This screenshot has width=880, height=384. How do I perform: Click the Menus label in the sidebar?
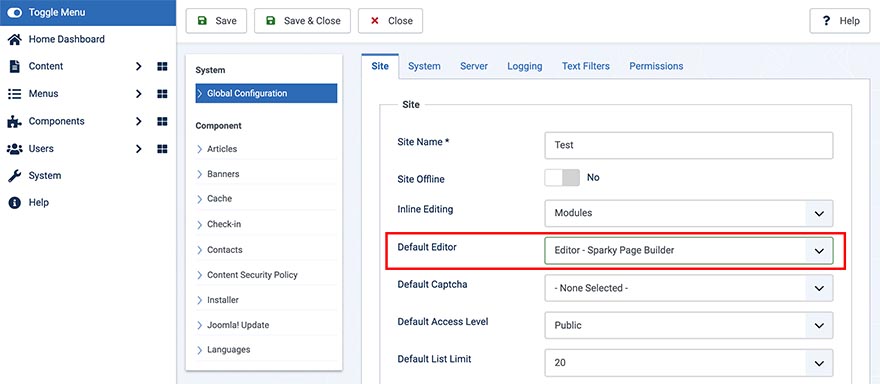[x=43, y=94]
